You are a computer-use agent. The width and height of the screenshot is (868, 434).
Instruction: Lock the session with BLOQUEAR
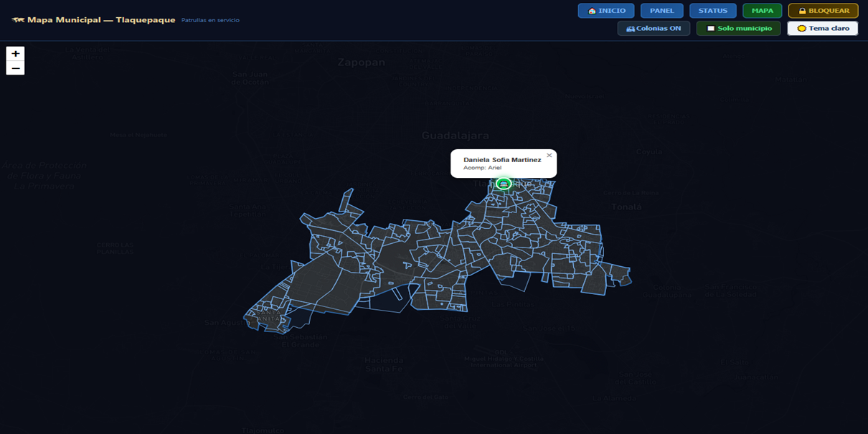click(x=824, y=11)
